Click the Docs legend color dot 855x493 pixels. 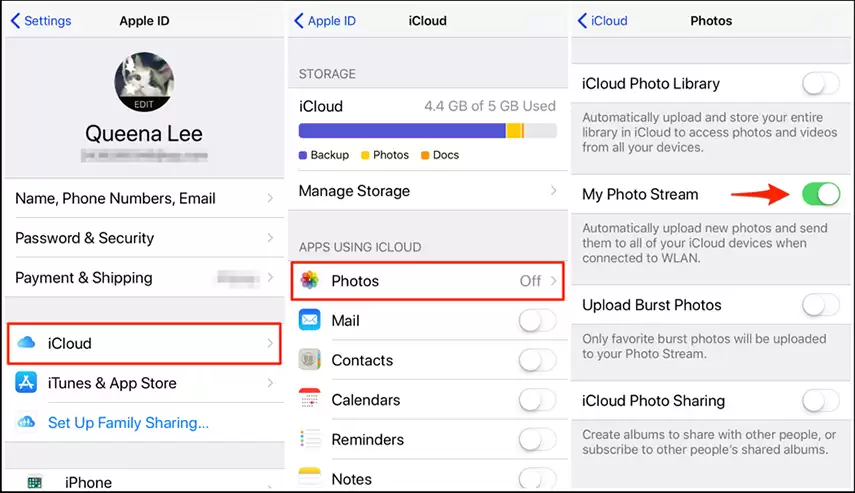coord(425,155)
